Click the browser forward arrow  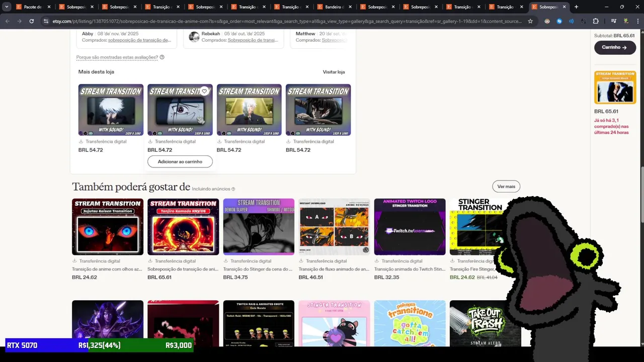pyautogui.click(x=19, y=21)
